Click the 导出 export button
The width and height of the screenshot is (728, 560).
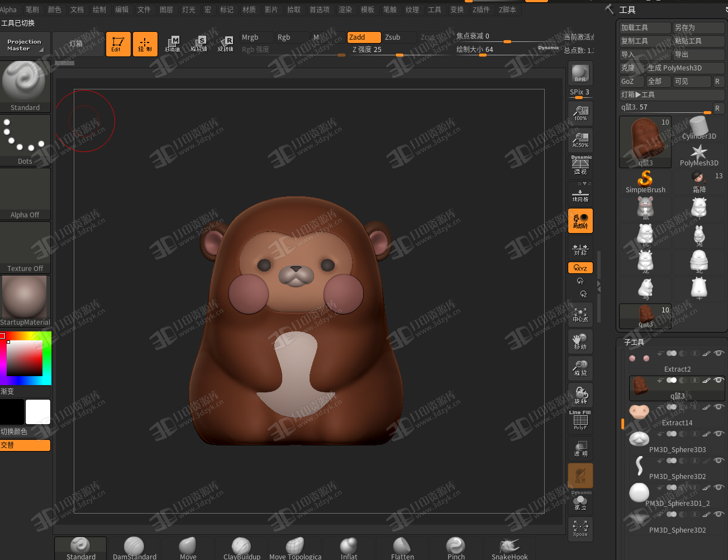pyautogui.click(x=699, y=54)
